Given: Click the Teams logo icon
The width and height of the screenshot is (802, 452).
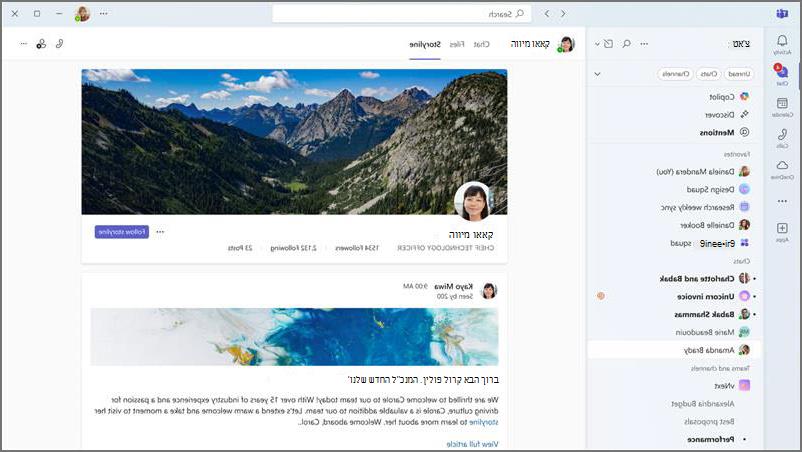Looking at the screenshot, I should point(782,14).
